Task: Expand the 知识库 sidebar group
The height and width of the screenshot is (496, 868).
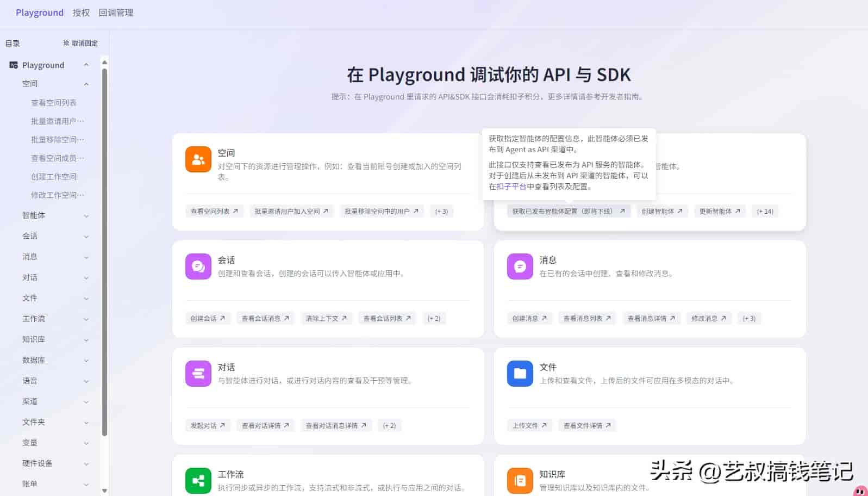Action: [x=86, y=340]
